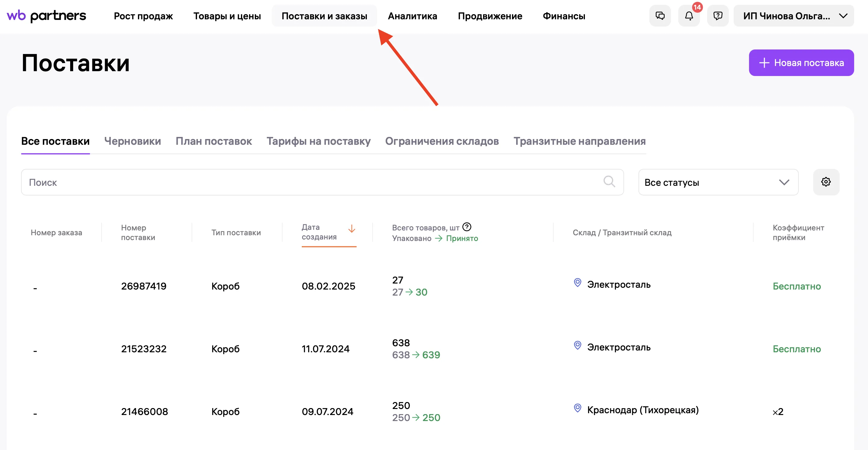The width and height of the screenshot is (868, 450).
Task: Open the Аналитика menu
Action: tap(412, 16)
